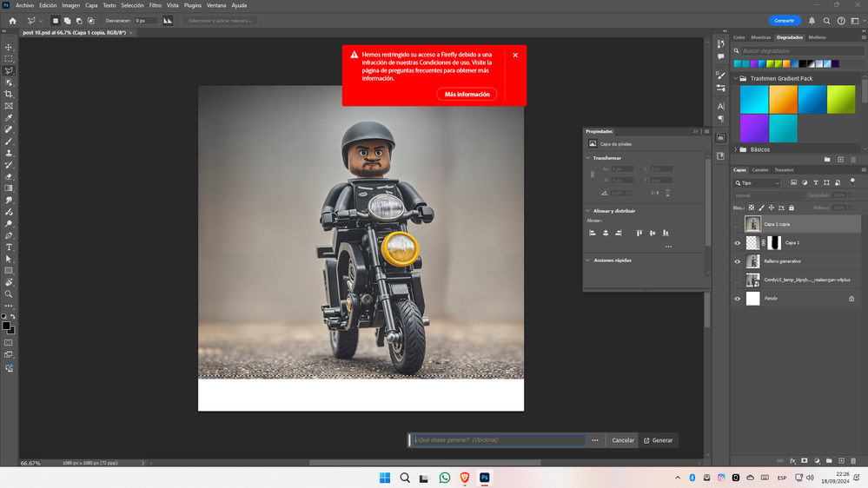Click the search icon near Compartir
868x488 pixels.
click(x=826, y=21)
